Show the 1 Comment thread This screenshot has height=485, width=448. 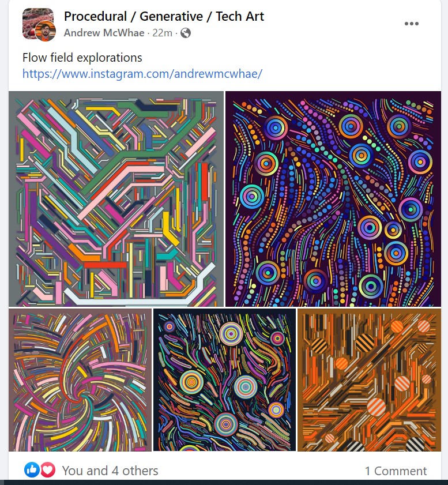tap(396, 471)
